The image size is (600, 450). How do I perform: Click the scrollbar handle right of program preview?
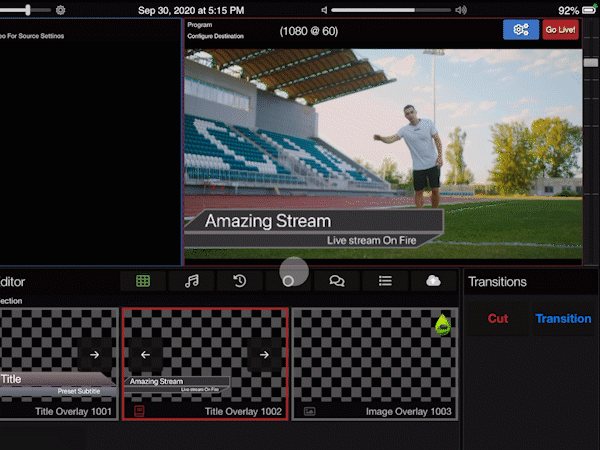pyautogui.click(x=591, y=62)
